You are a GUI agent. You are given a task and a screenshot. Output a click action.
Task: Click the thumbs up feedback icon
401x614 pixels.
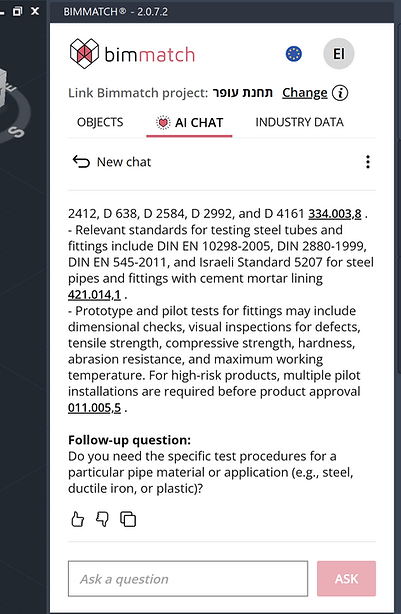pos(78,519)
